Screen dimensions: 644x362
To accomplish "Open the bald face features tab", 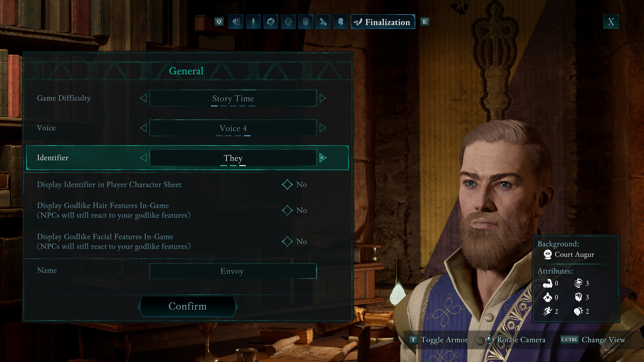I will point(288,22).
